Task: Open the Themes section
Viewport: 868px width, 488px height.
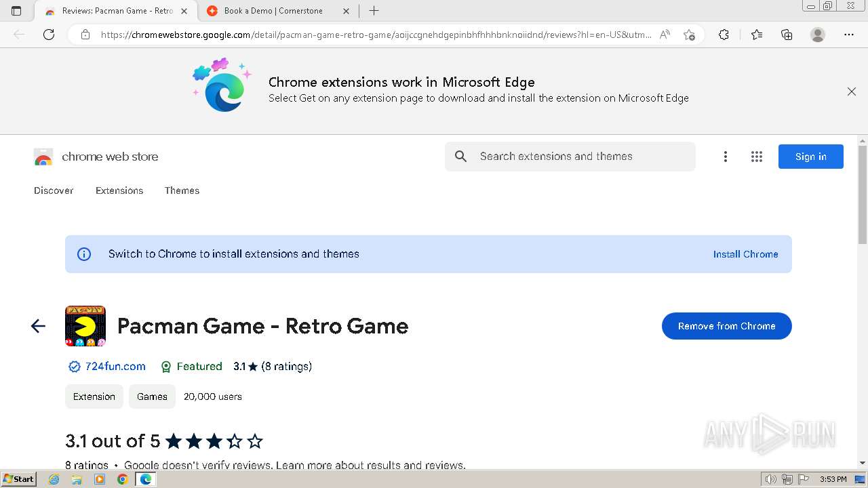Action: (x=182, y=190)
